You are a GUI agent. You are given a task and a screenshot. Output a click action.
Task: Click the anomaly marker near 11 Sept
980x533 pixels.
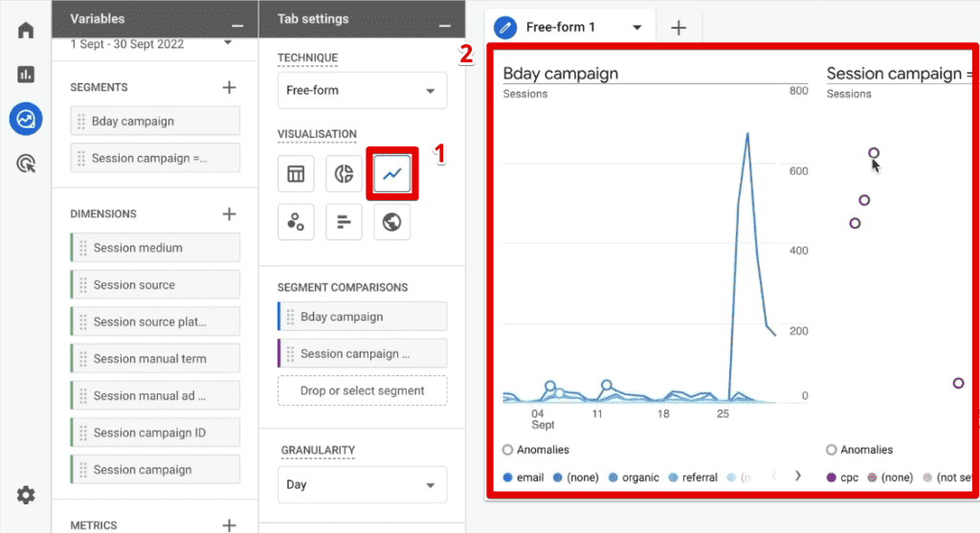(606, 386)
